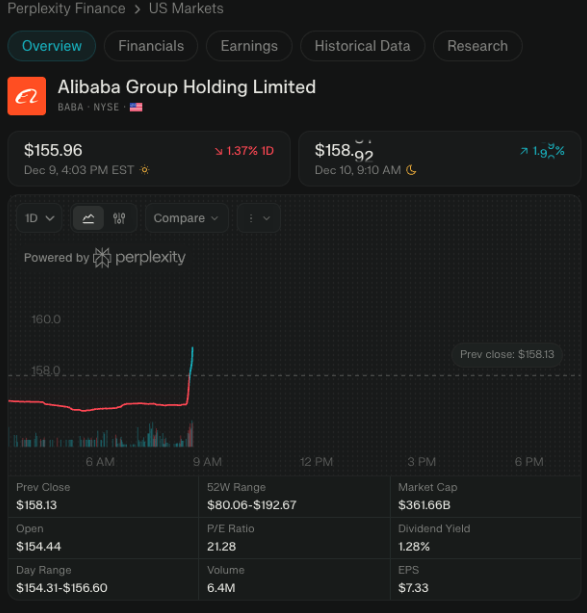Click the teal up arrow icon
587x613 pixels.
click(524, 151)
